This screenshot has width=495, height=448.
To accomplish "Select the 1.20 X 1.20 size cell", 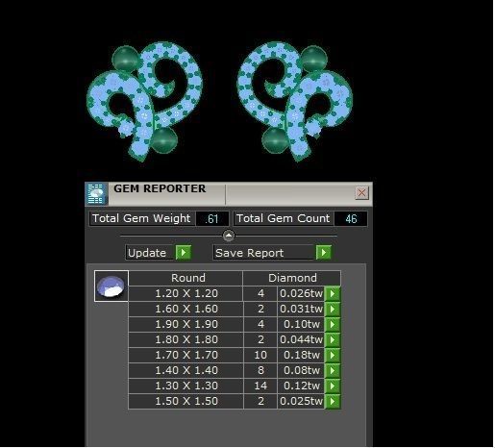I will 186,293.
